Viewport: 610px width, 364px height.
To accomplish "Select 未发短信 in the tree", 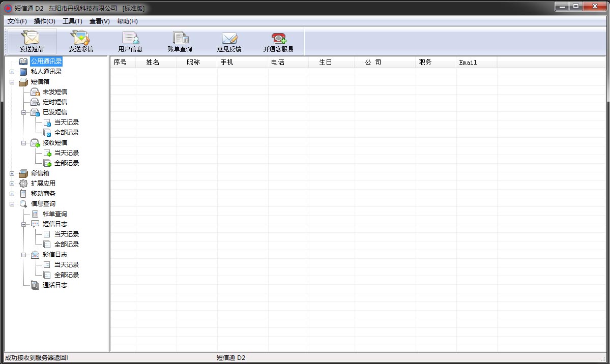I will (54, 92).
